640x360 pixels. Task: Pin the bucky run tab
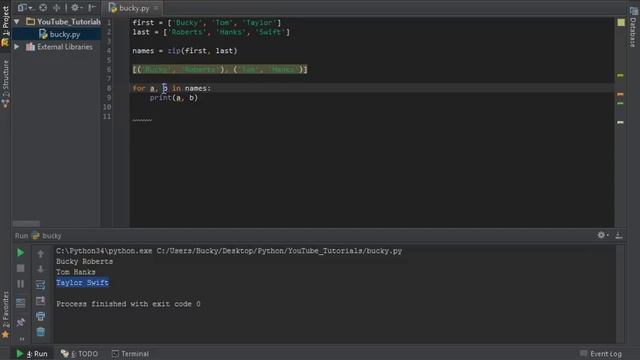[20, 322]
